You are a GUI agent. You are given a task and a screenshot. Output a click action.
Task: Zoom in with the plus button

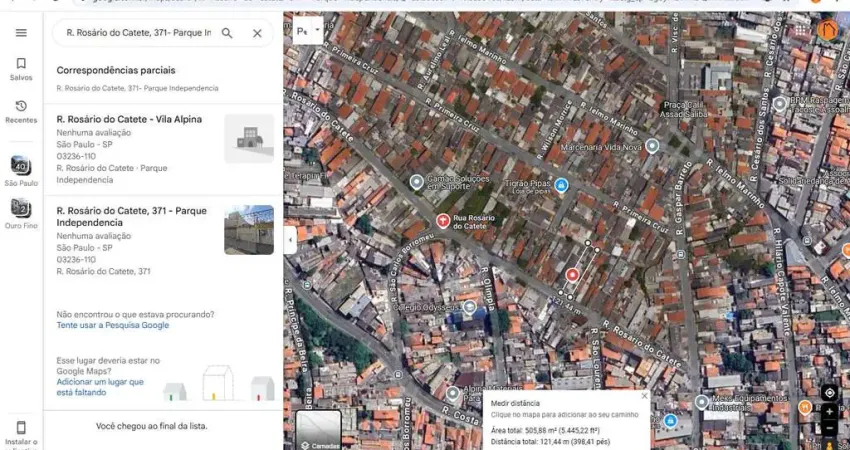[829, 412]
